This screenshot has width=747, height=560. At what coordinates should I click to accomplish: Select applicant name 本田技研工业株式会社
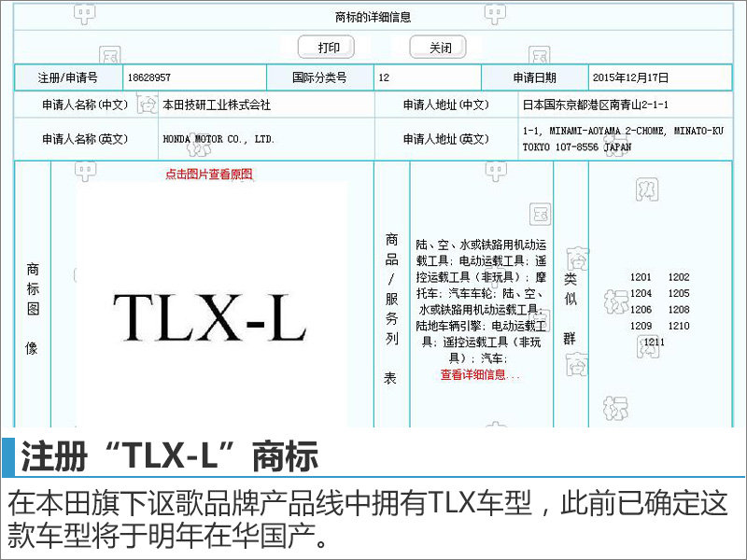[217, 105]
